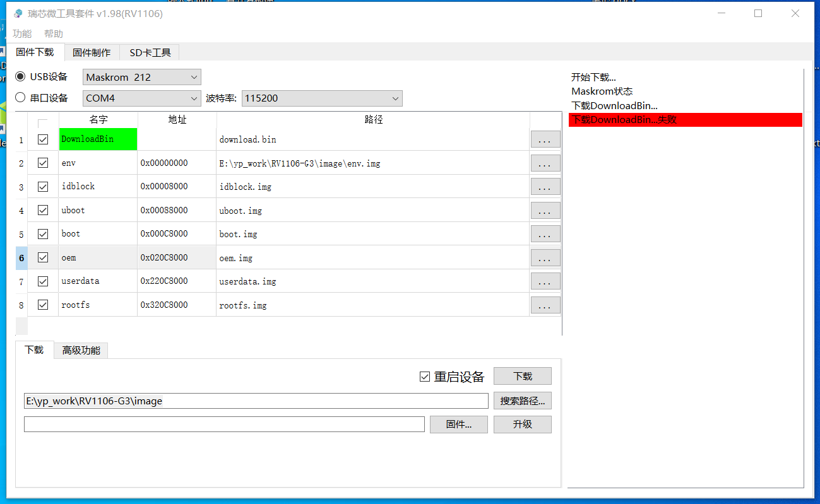
Task: Select the rootfs name cell
Action: point(98,305)
